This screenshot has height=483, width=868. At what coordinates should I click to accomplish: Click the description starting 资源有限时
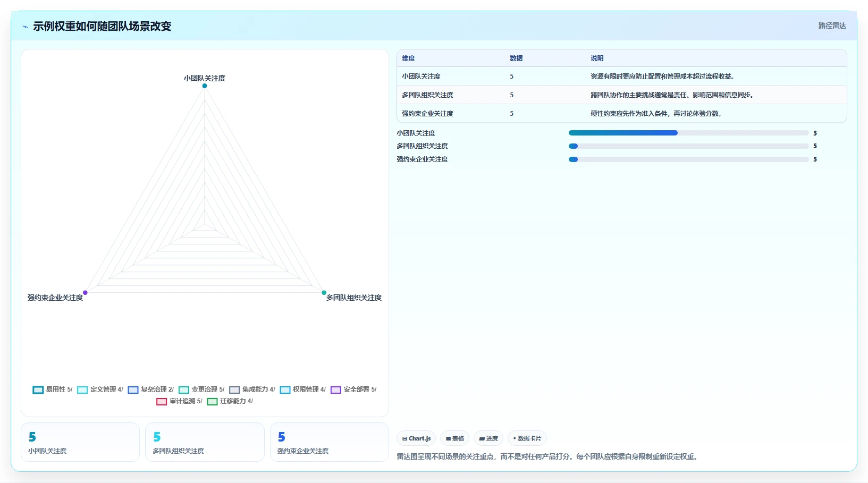point(663,77)
